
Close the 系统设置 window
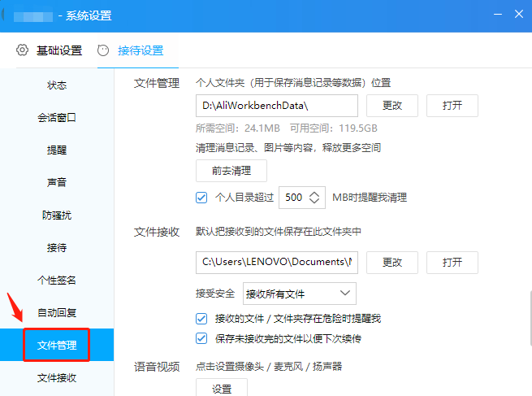(519, 15)
